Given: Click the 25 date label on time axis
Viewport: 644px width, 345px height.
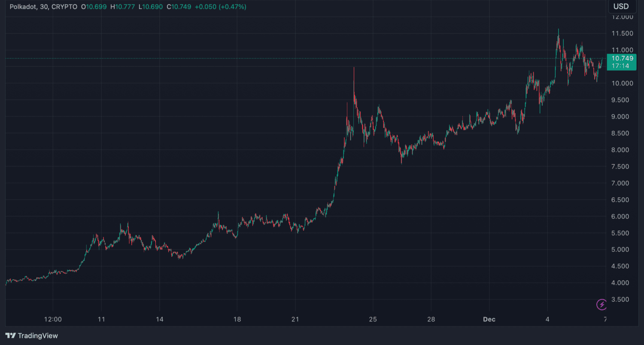Looking at the screenshot, I should coord(373,319).
